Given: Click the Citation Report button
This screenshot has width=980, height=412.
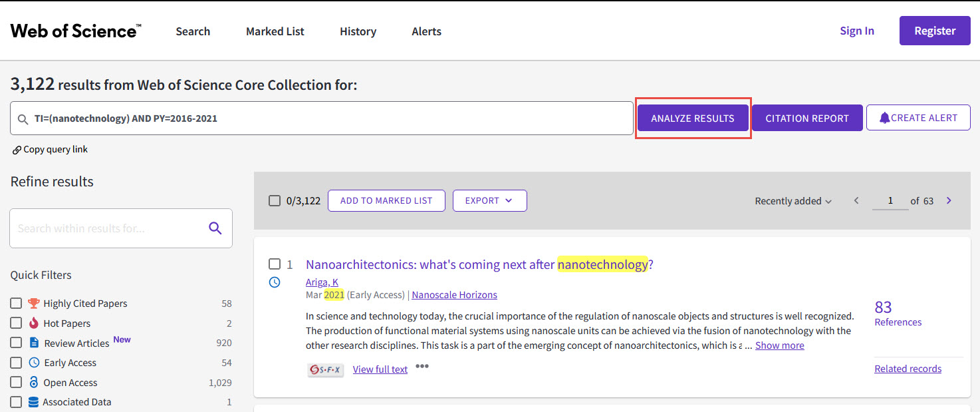Looking at the screenshot, I should pyautogui.click(x=807, y=118).
